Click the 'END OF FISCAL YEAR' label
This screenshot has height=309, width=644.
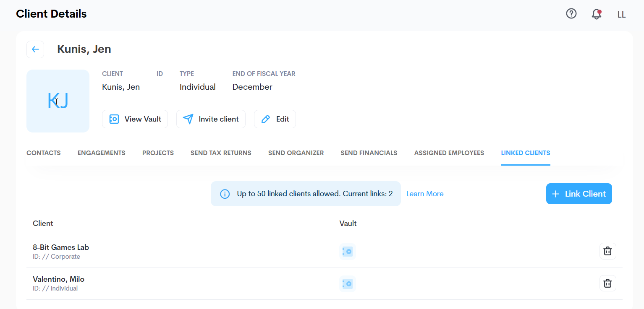264,74
